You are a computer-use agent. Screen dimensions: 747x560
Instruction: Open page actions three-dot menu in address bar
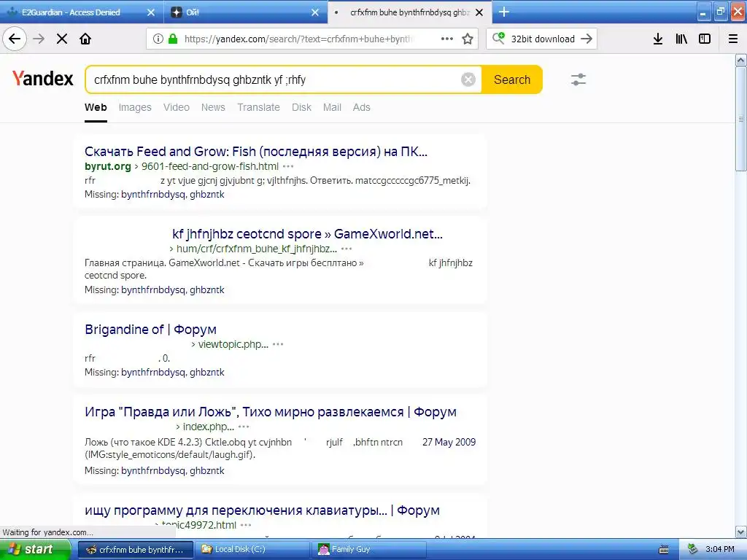point(447,39)
